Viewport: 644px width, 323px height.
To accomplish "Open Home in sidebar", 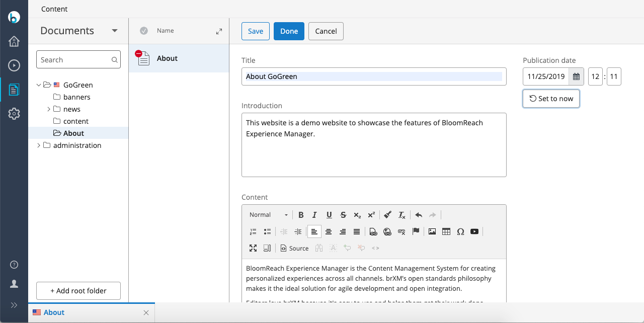I will 14,41.
